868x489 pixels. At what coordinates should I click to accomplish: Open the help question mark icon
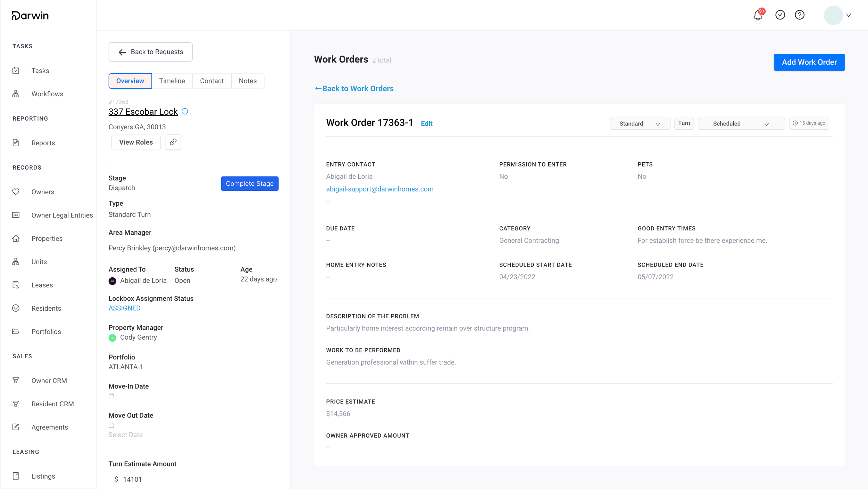click(800, 15)
